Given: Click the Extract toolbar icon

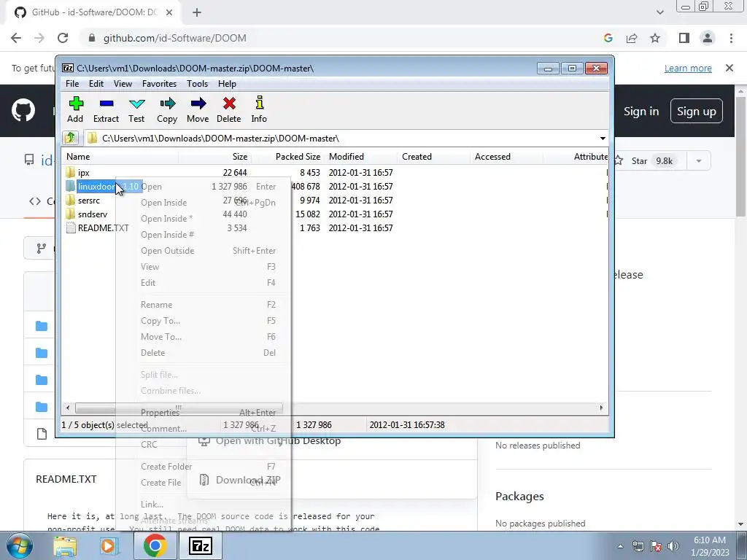Looking at the screenshot, I should pos(106,109).
